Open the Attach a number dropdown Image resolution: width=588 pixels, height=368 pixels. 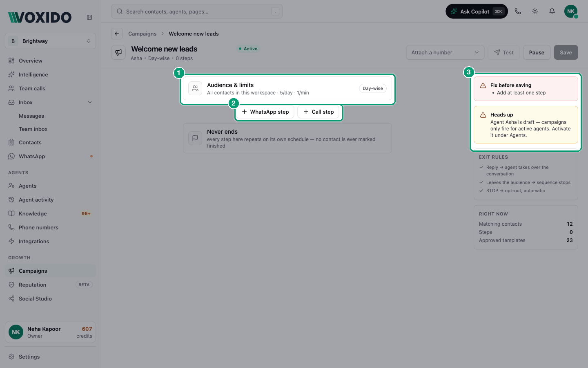click(x=445, y=52)
